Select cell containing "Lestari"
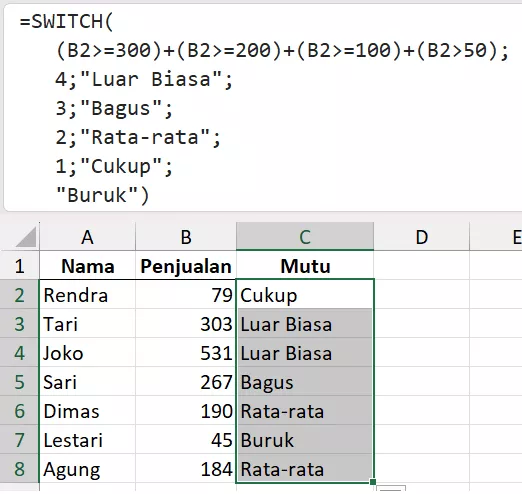The height and width of the screenshot is (494, 522). pyautogui.click(x=87, y=440)
